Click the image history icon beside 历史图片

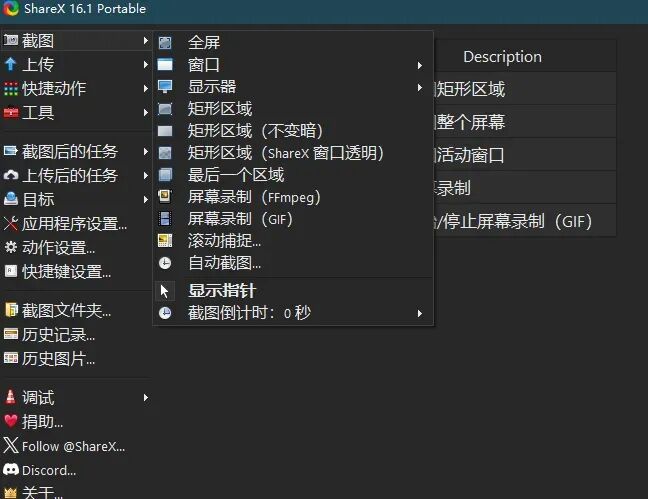pyautogui.click(x=11, y=358)
